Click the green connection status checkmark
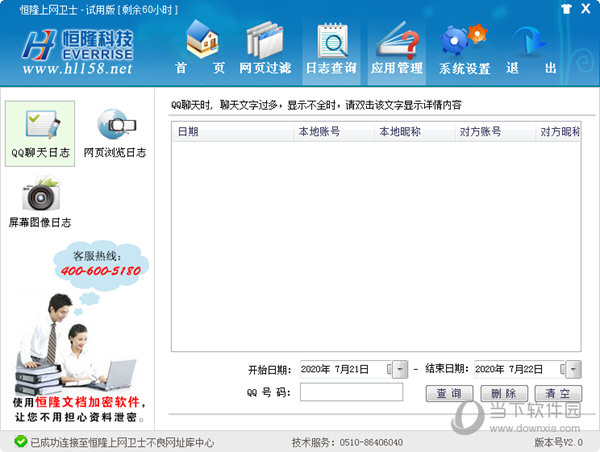The width and height of the screenshot is (600, 452). pyautogui.click(x=20, y=442)
